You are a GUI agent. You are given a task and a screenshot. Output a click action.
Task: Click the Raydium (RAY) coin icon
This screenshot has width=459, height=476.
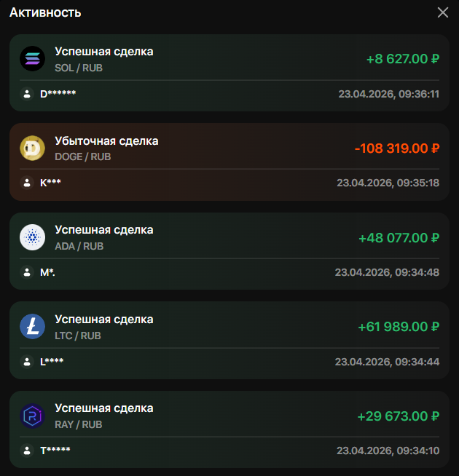click(32, 416)
